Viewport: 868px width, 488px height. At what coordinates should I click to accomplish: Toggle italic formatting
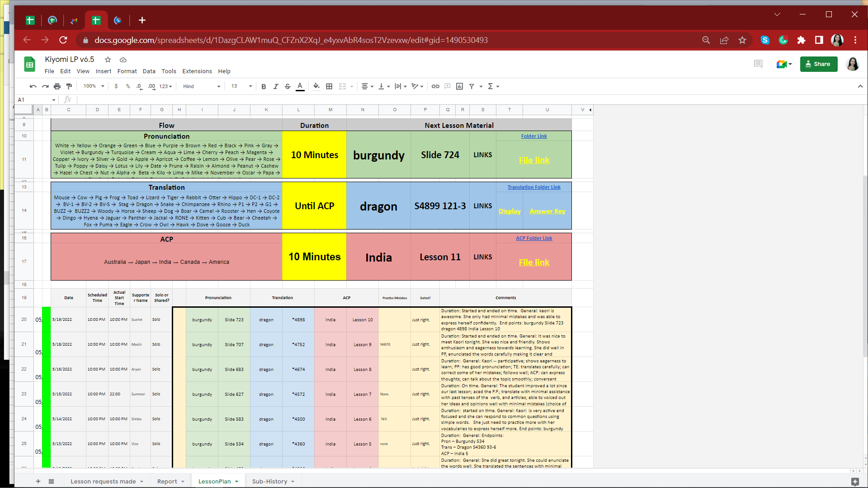coord(276,86)
